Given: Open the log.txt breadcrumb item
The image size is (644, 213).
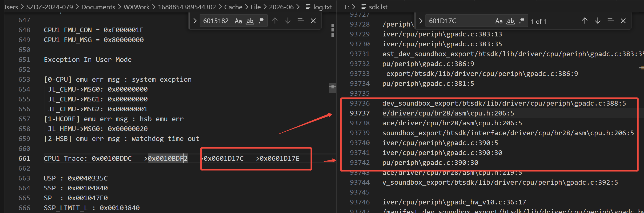Looking at the screenshot, I should [x=319, y=7].
